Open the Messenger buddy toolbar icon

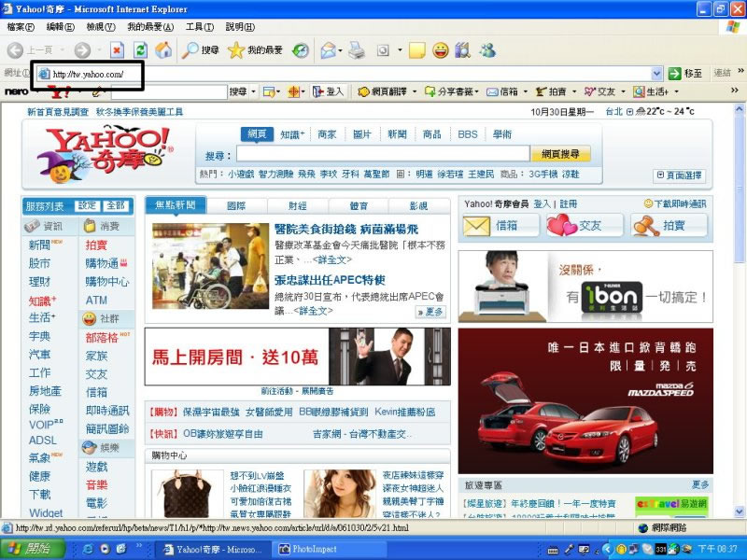click(x=486, y=50)
